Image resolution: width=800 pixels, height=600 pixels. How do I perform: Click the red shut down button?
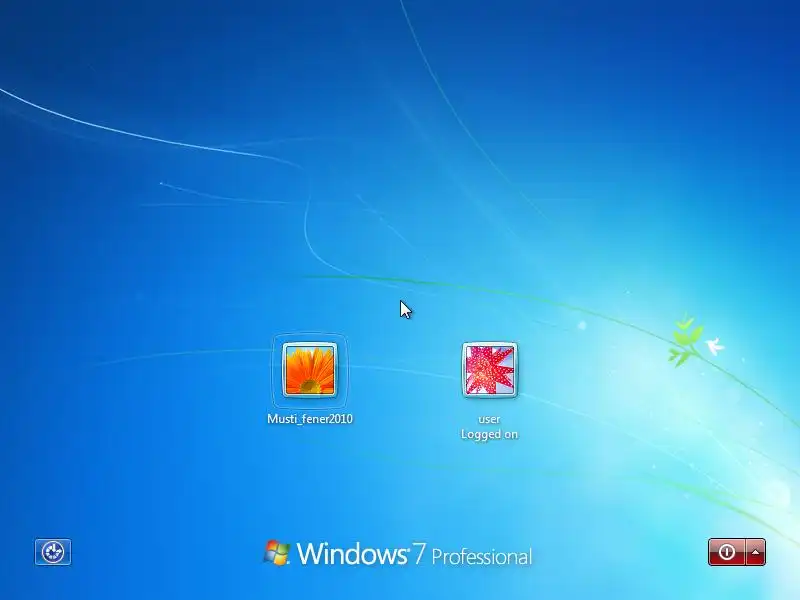[x=727, y=552]
